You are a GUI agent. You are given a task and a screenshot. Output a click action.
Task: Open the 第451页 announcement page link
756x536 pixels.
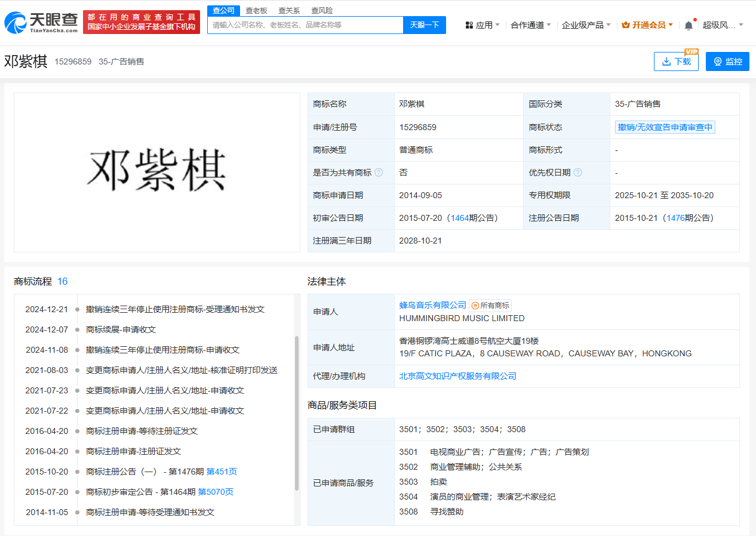(222, 472)
